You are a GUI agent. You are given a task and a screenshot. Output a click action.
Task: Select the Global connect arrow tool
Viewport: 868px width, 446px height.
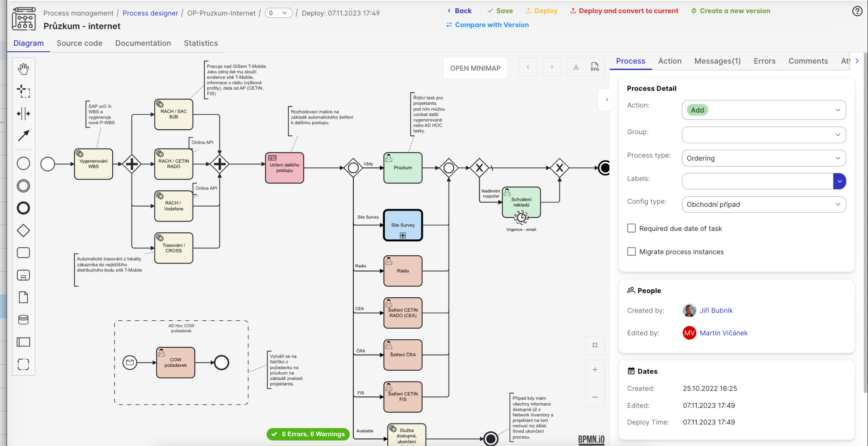(x=23, y=136)
